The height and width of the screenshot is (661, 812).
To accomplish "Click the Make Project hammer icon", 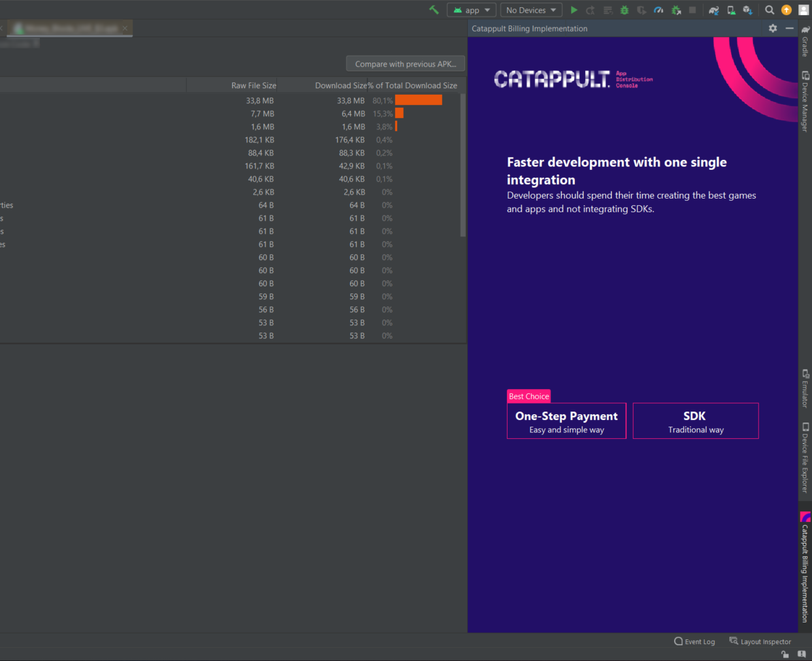I will 434,10.
